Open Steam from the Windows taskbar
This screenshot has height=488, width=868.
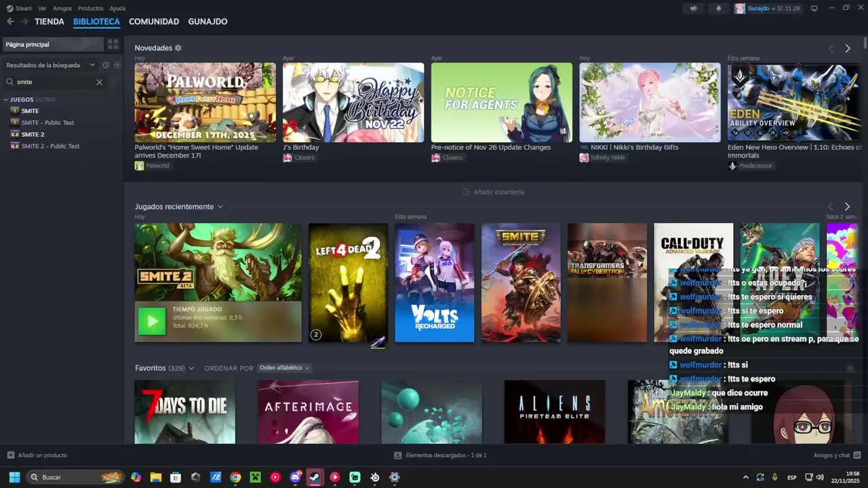315,477
